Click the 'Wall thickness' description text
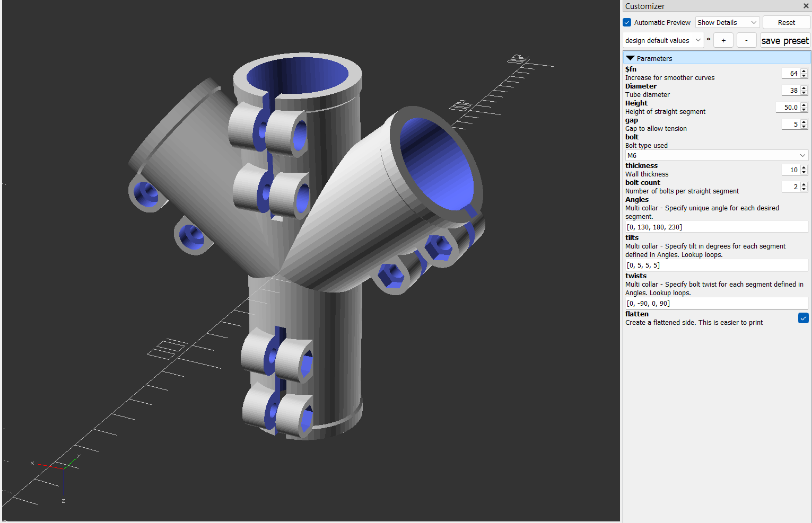Viewport: 812px width, 523px height. [647, 174]
